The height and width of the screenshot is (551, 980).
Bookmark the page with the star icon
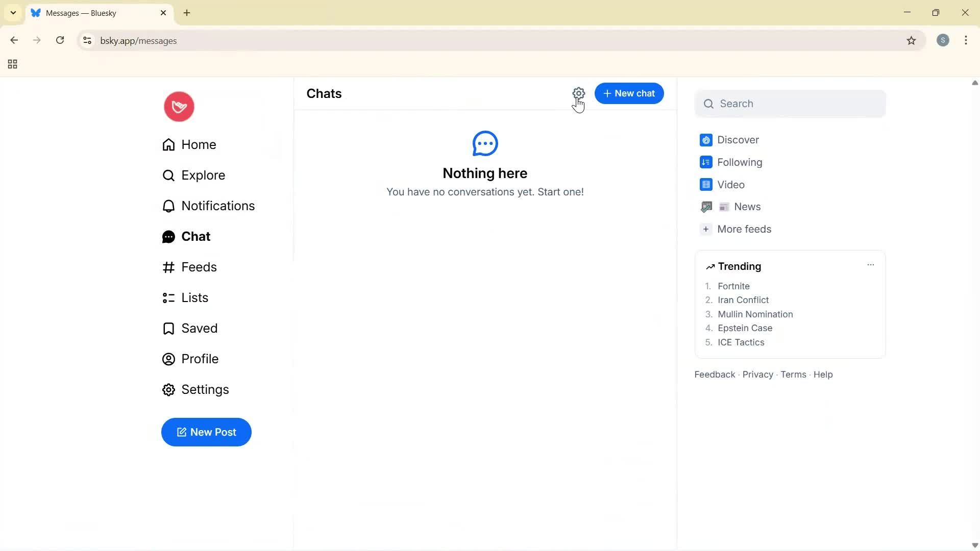pyautogui.click(x=912, y=40)
